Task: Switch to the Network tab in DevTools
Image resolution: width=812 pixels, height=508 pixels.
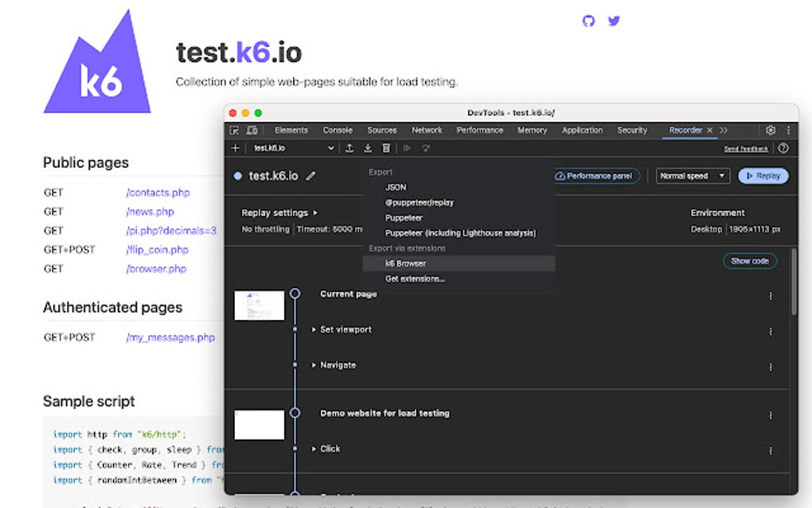Action: (x=427, y=130)
